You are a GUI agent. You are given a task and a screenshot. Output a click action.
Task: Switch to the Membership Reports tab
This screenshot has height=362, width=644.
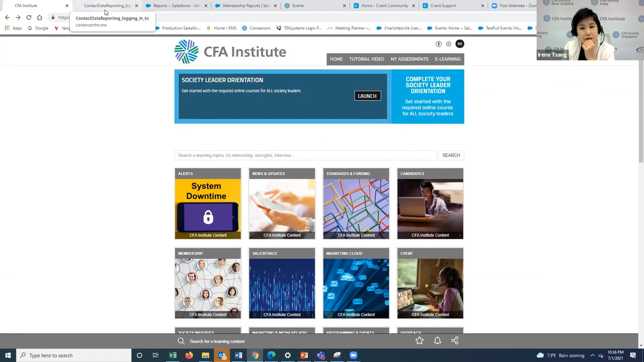click(x=246, y=6)
